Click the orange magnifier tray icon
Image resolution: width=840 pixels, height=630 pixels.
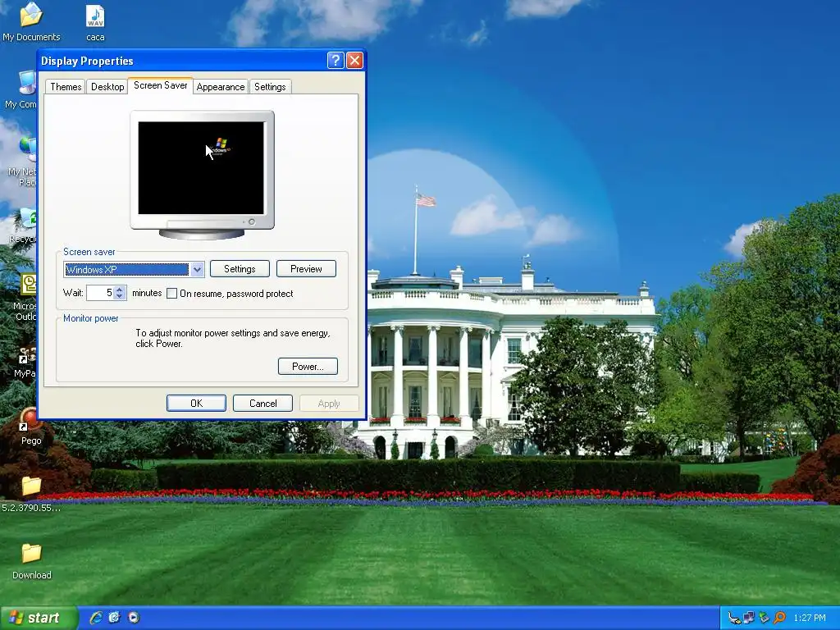click(x=779, y=619)
